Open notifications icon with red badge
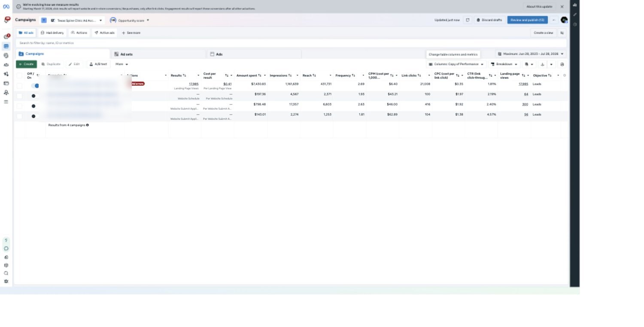The height and width of the screenshot is (327, 644). (x=6, y=20)
